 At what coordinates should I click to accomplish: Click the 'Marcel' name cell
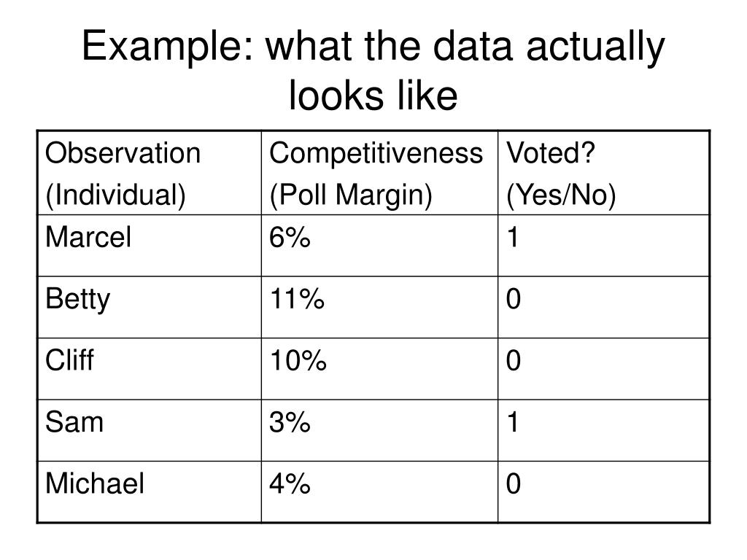coord(150,246)
